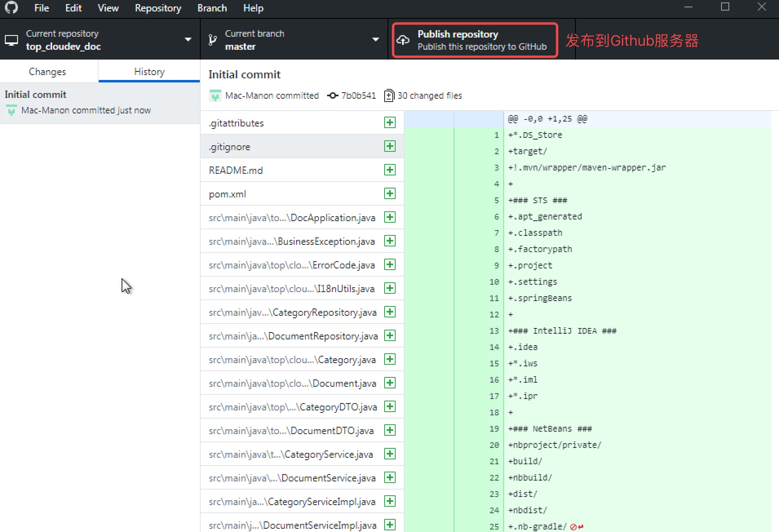Select the I18nUtils.java file

(x=302, y=288)
